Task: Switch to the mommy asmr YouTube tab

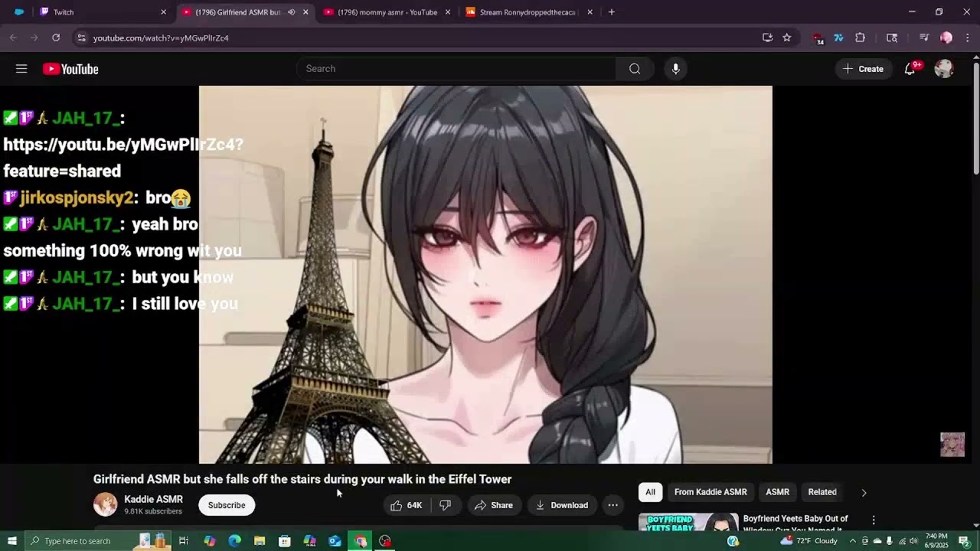Action: click(387, 12)
